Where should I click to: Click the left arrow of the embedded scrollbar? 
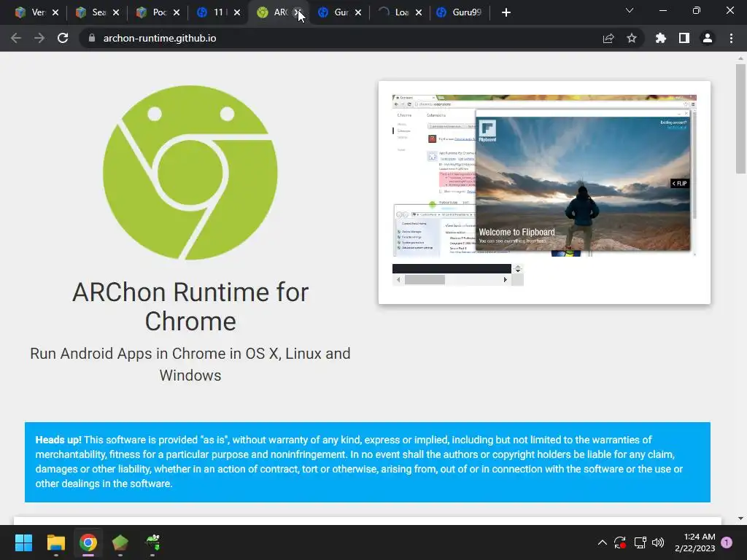click(398, 280)
